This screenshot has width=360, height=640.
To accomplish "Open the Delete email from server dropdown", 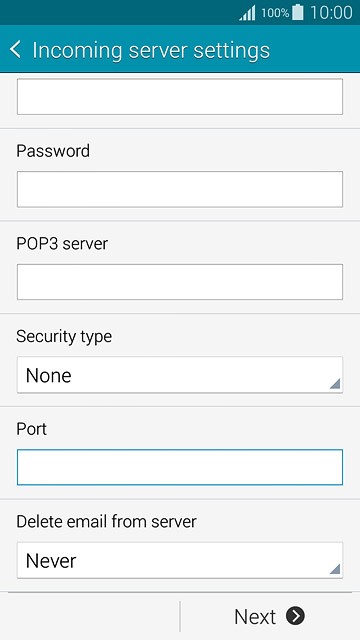I will [x=180, y=560].
